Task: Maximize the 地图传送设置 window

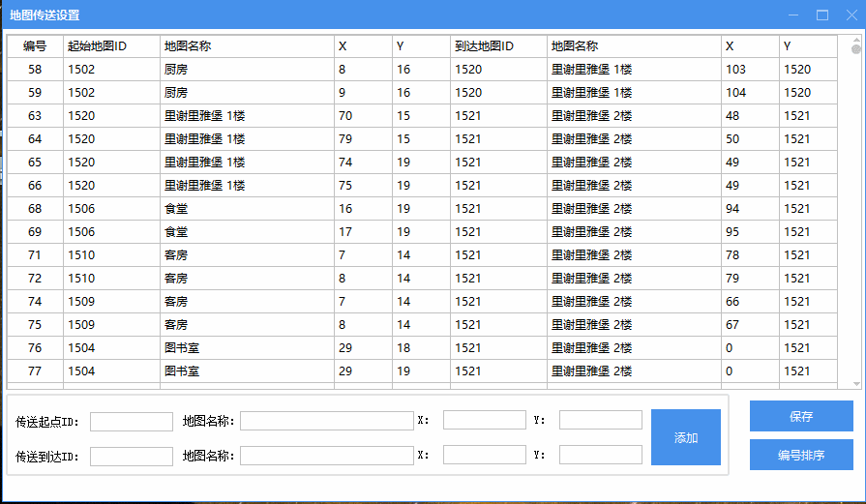Action: (822, 15)
